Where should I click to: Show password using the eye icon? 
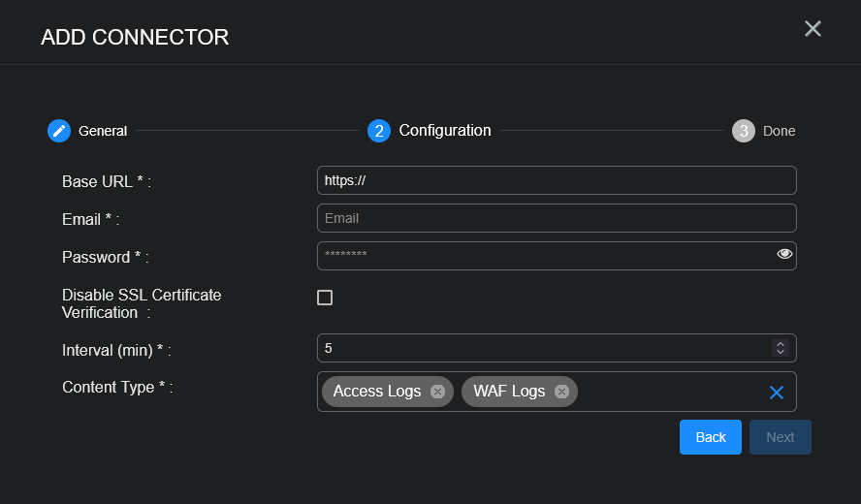[784, 255]
